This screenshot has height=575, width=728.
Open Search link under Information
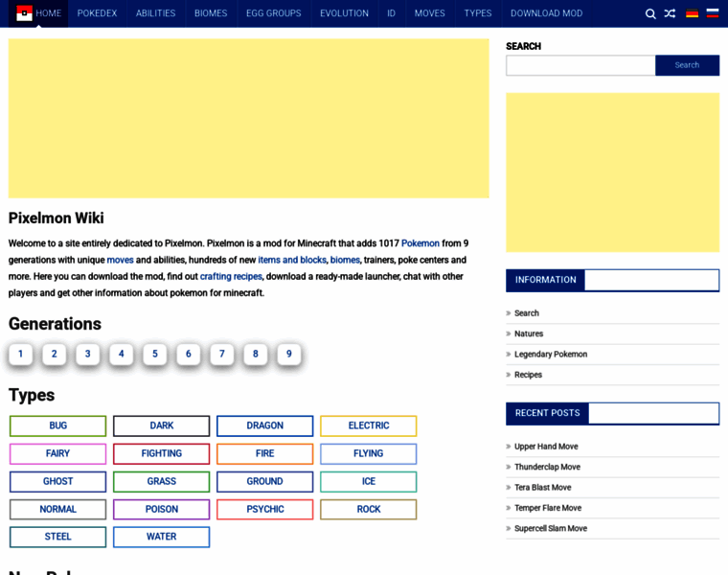click(x=527, y=313)
